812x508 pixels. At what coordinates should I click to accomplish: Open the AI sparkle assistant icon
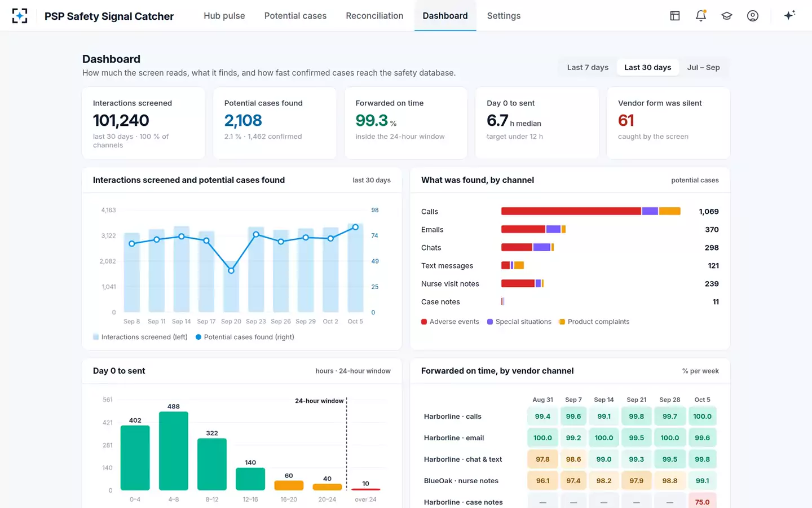click(x=789, y=15)
